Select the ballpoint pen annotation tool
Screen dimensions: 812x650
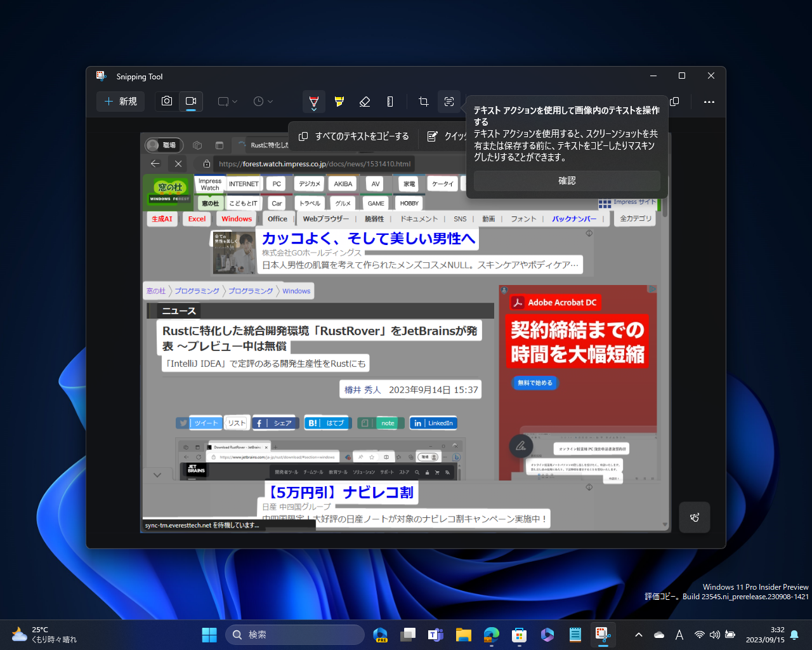click(x=313, y=101)
